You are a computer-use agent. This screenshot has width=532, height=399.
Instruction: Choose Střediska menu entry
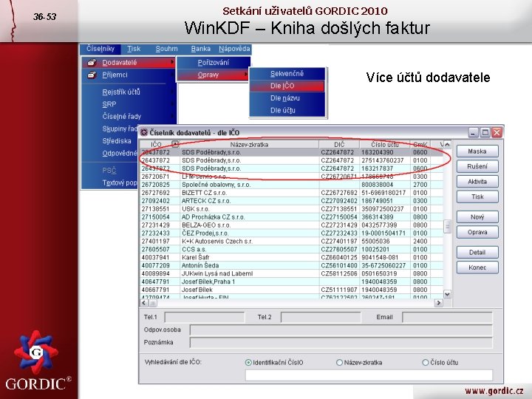click(117, 141)
